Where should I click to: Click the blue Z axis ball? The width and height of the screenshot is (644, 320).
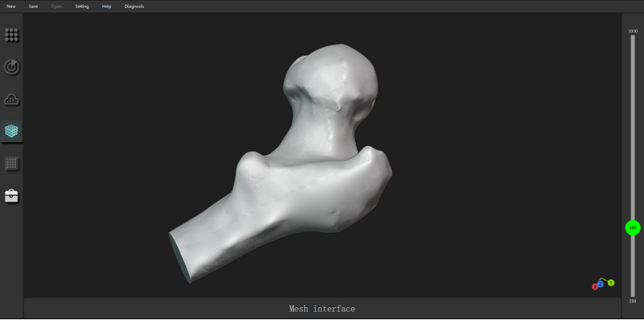(601, 284)
